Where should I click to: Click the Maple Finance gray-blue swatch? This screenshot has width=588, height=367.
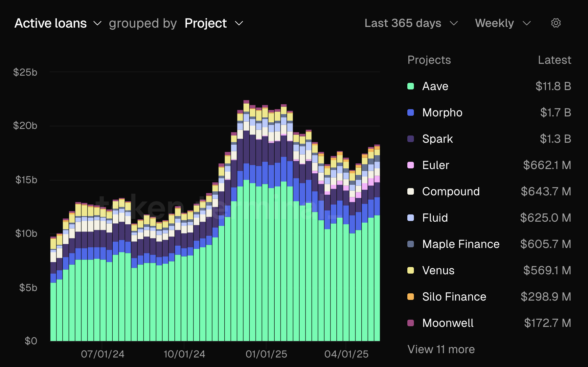411,244
